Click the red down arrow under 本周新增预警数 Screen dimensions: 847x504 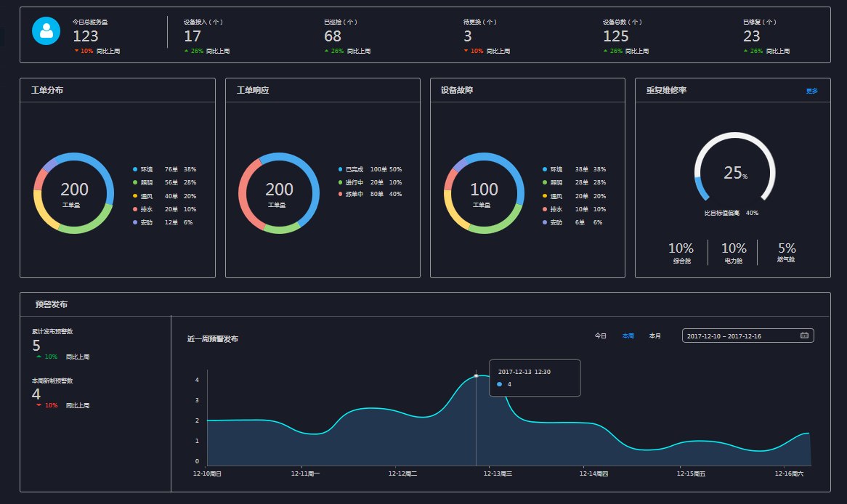38,405
